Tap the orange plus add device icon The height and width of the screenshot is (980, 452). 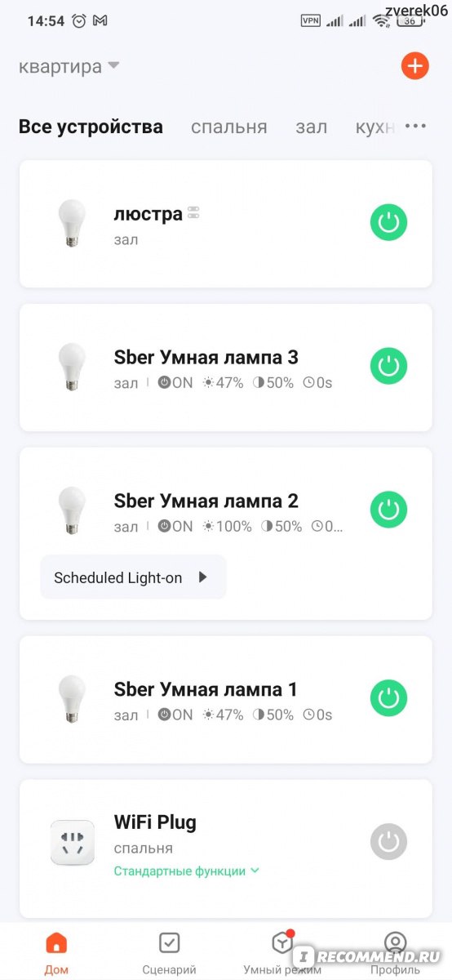[415, 66]
